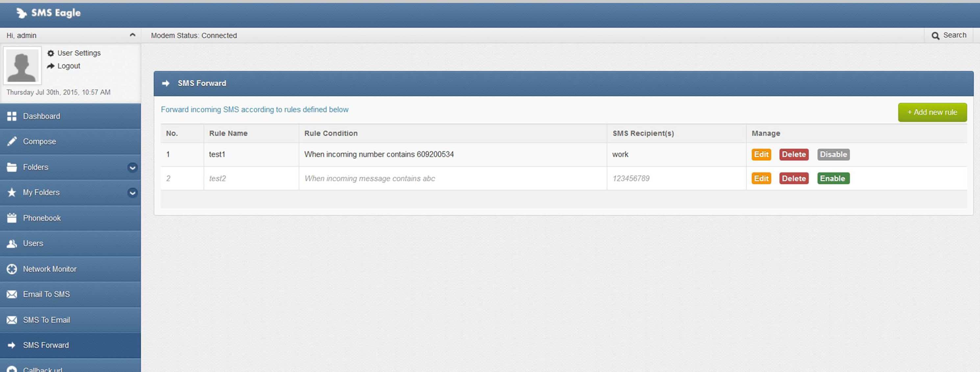This screenshot has width=980, height=372.
Task: Click the Modem Status: Connected text
Action: [x=194, y=36]
